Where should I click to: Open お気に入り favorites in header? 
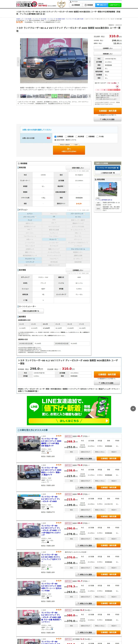pyautogui.click(x=102, y=5)
